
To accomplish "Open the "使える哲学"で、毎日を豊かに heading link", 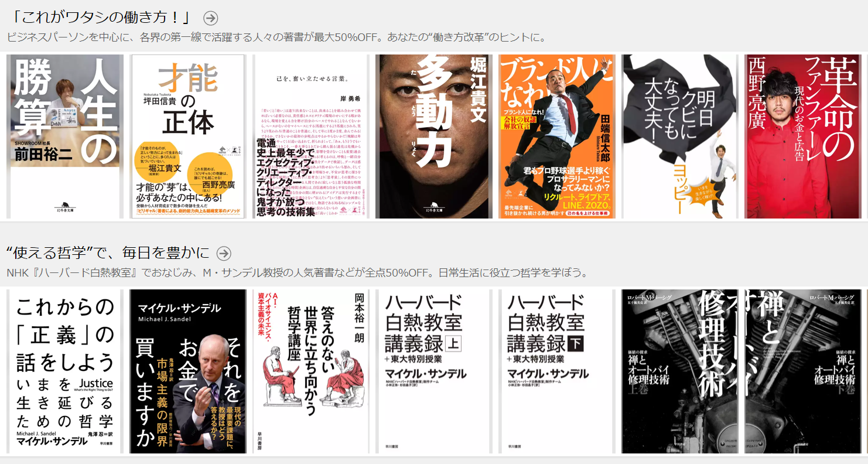I will (x=108, y=253).
